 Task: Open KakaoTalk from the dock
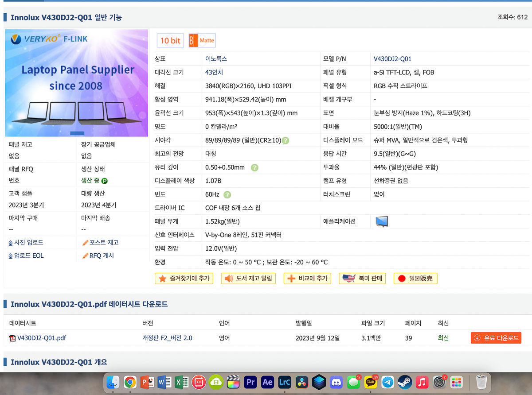pyautogui.click(x=371, y=381)
